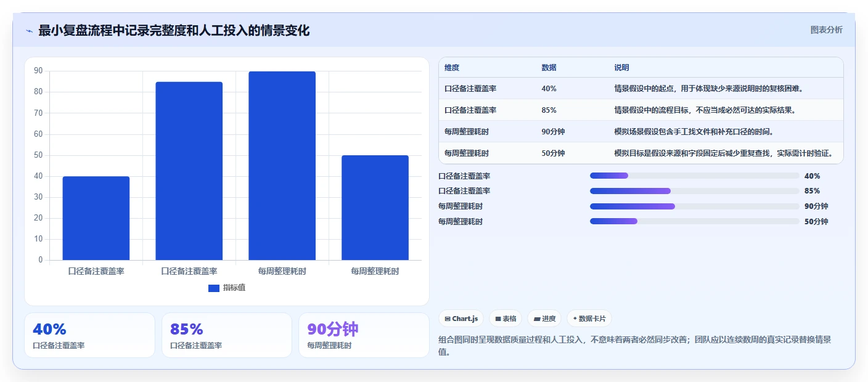Click the y-axis label 90
Screen dimensions: 868x382
tap(38, 71)
